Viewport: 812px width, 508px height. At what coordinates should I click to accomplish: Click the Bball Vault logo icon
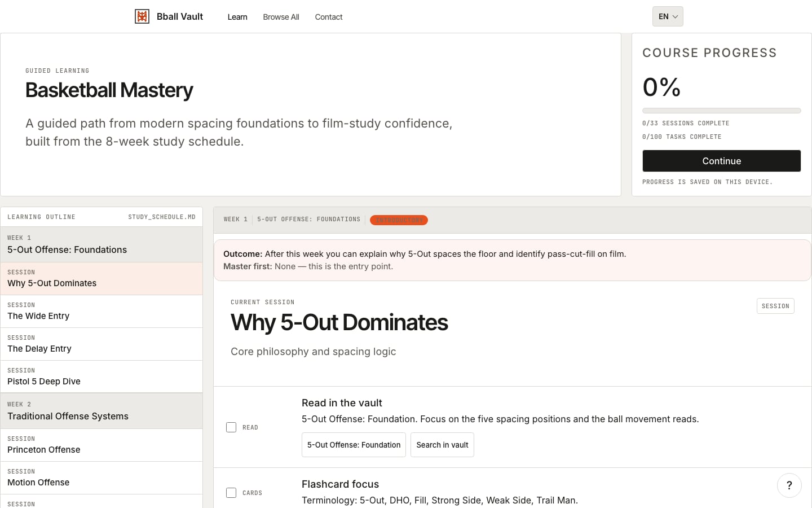tap(142, 16)
